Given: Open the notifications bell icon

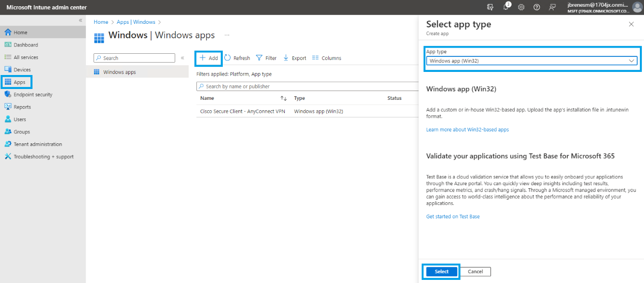Looking at the screenshot, I should coord(506,7).
